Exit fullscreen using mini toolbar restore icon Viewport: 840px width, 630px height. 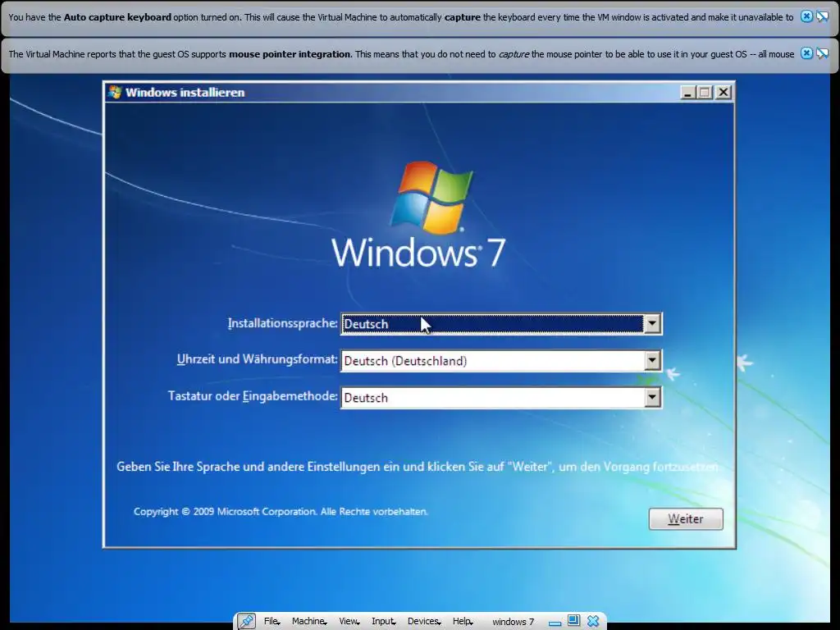pos(573,621)
